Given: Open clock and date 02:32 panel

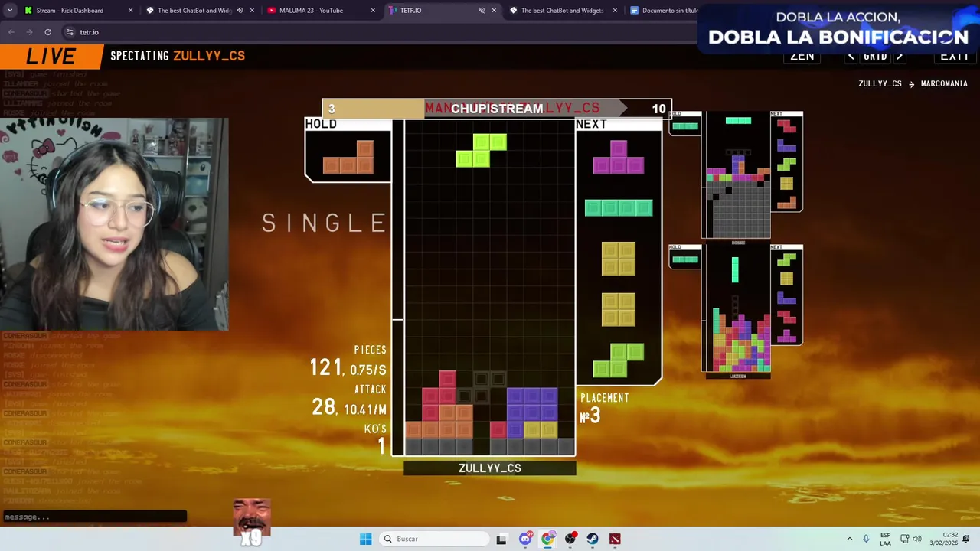Looking at the screenshot, I should tap(943, 539).
